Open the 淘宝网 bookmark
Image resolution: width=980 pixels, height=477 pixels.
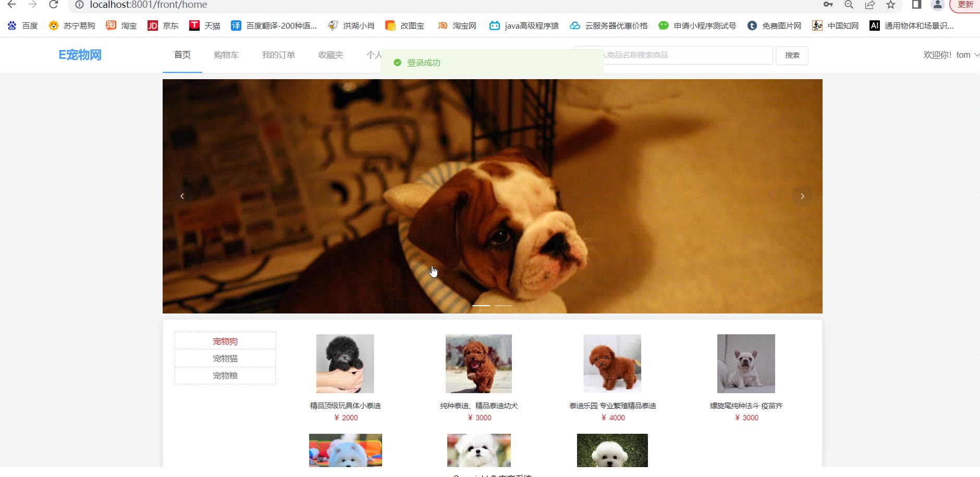[457, 26]
